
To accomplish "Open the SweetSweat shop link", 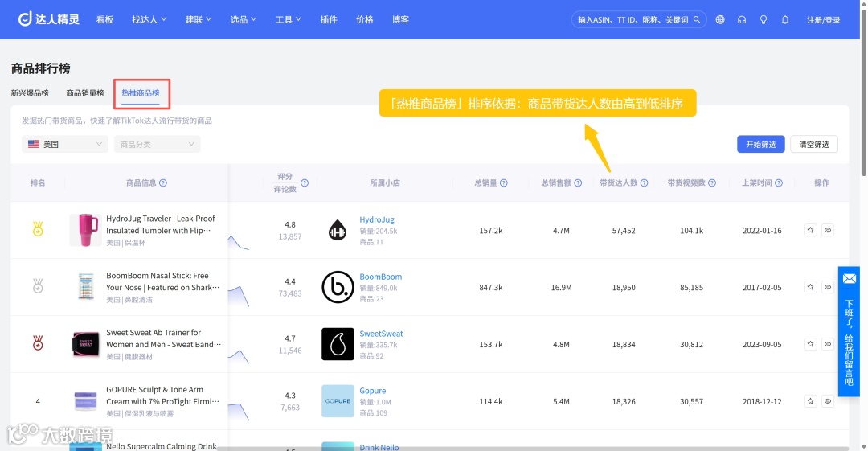I will pyautogui.click(x=382, y=334).
